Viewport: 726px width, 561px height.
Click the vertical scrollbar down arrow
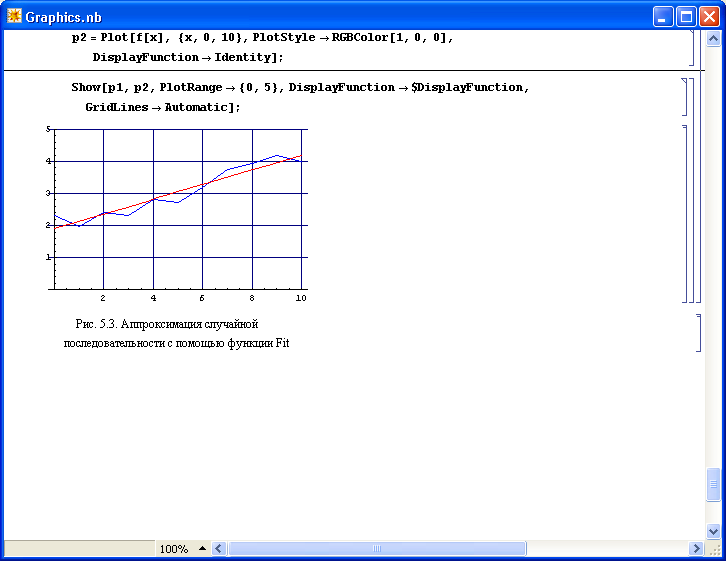[x=713, y=531]
